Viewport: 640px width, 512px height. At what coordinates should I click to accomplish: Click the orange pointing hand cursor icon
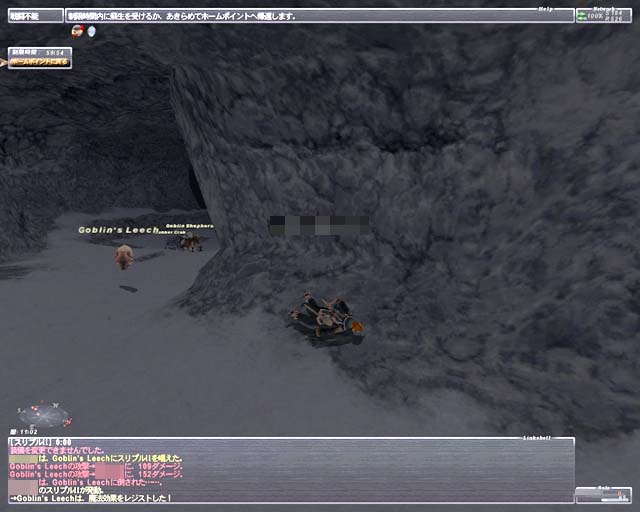pyautogui.click(x=4, y=62)
